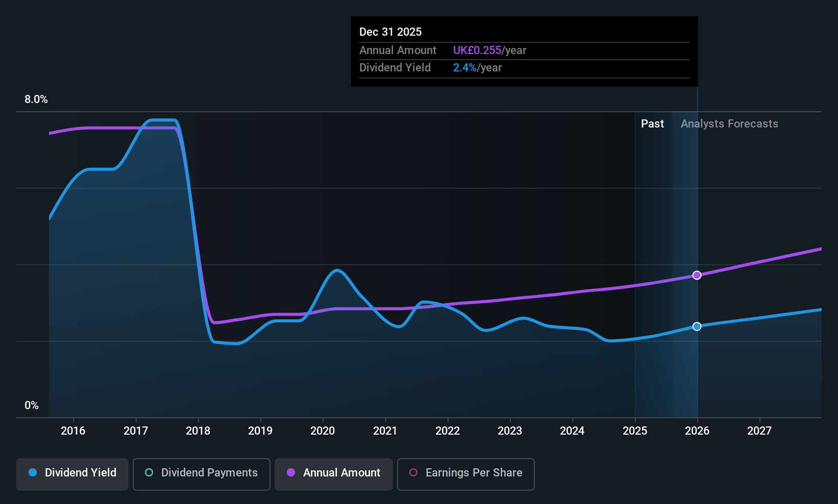The height and width of the screenshot is (504, 838).
Task: Click the Dec 31 2025 tooltip date
Action: (390, 32)
